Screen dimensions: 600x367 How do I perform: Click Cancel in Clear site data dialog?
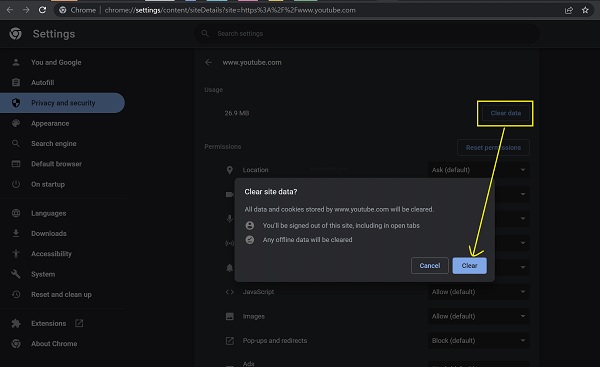pos(430,266)
